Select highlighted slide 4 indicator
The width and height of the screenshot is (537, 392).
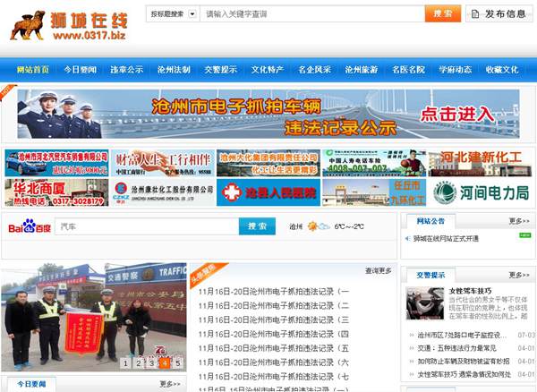tap(165, 363)
